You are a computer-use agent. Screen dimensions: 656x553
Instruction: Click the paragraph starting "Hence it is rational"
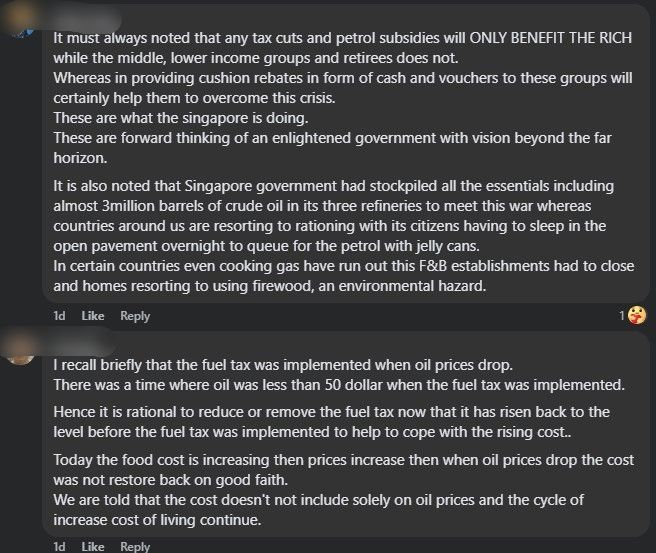click(331, 422)
